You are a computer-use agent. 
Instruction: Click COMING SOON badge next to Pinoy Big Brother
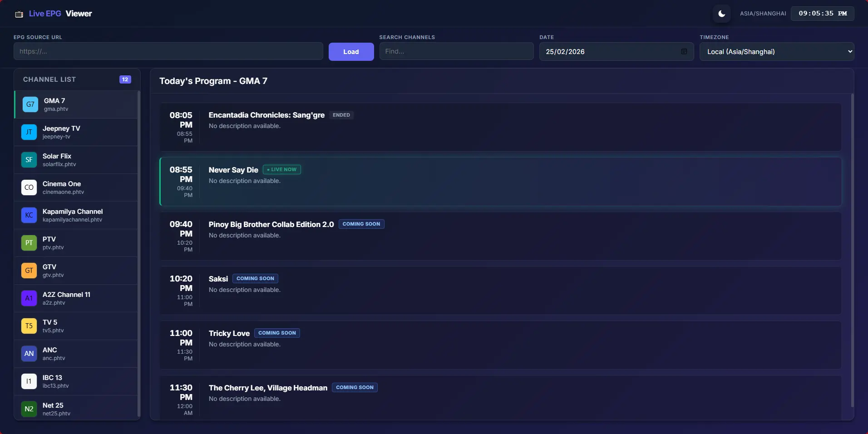(361, 224)
